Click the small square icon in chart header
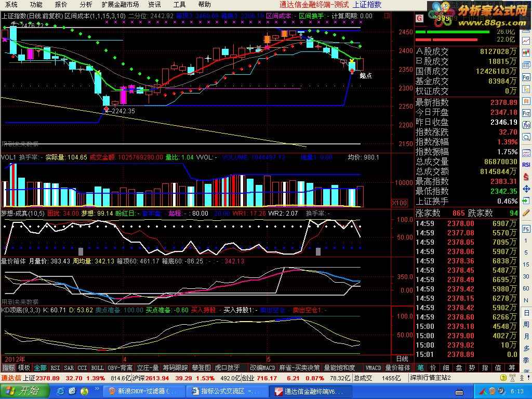The width and height of the screenshot is (532, 399). (387, 16)
